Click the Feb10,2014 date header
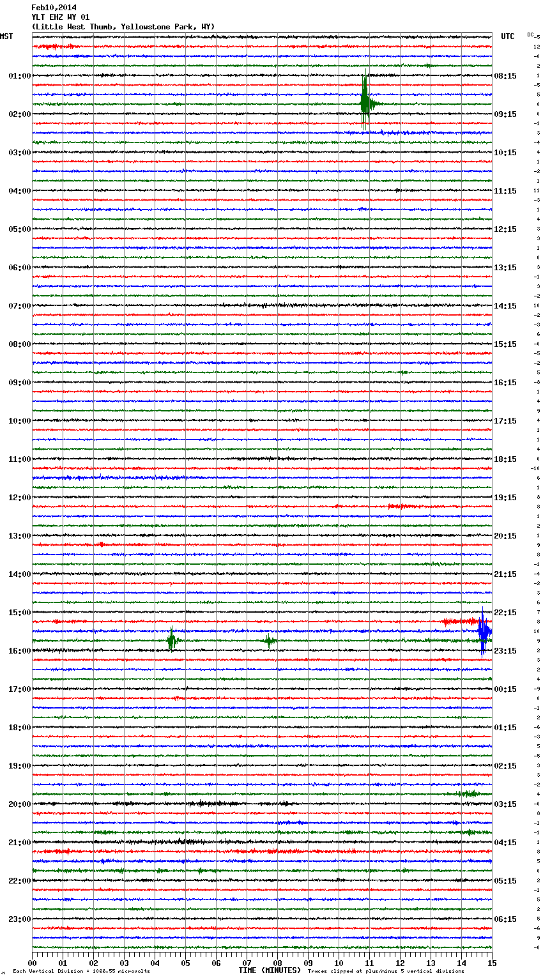543x980 pixels. (x=54, y=8)
